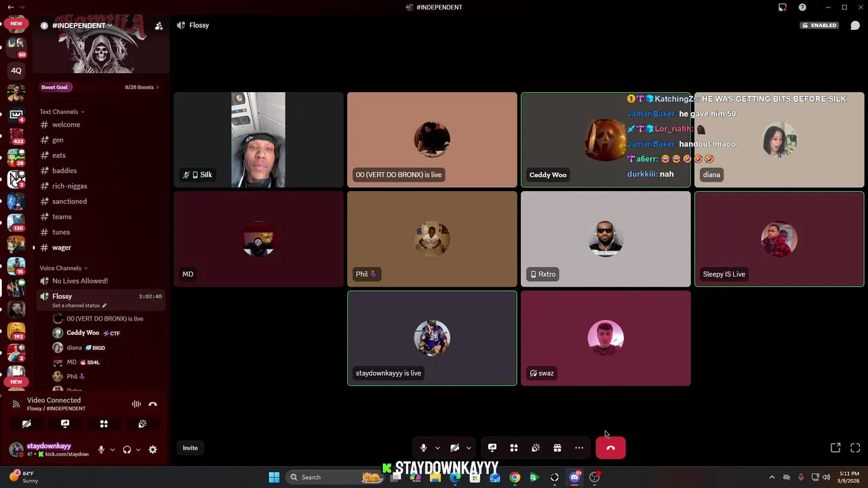Select the staydownkayyy is live tile
The image size is (868, 488).
(x=432, y=338)
